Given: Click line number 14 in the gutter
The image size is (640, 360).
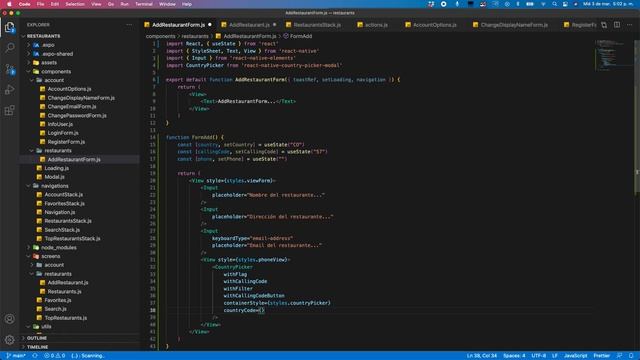Looking at the screenshot, I should (x=153, y=138).
